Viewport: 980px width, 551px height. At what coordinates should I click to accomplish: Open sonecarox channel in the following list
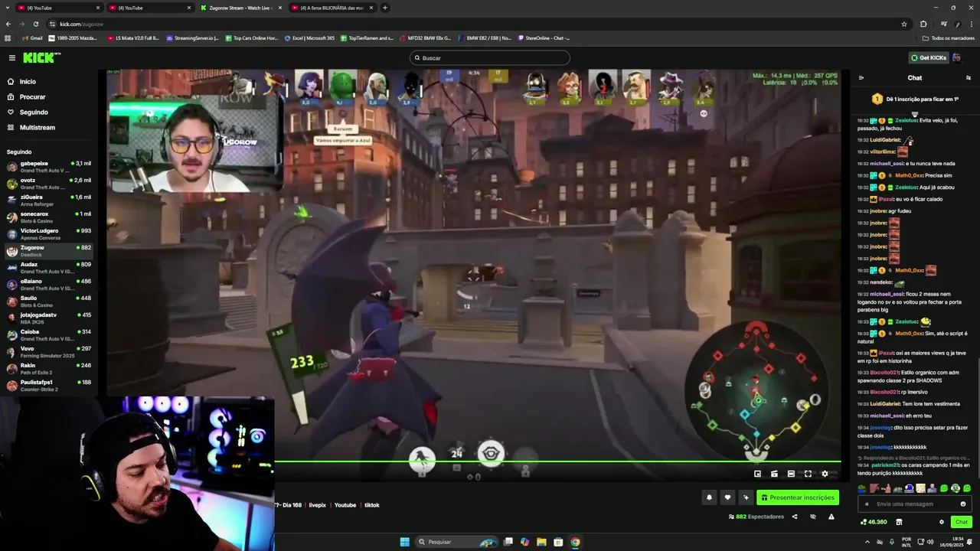[49, 217]
